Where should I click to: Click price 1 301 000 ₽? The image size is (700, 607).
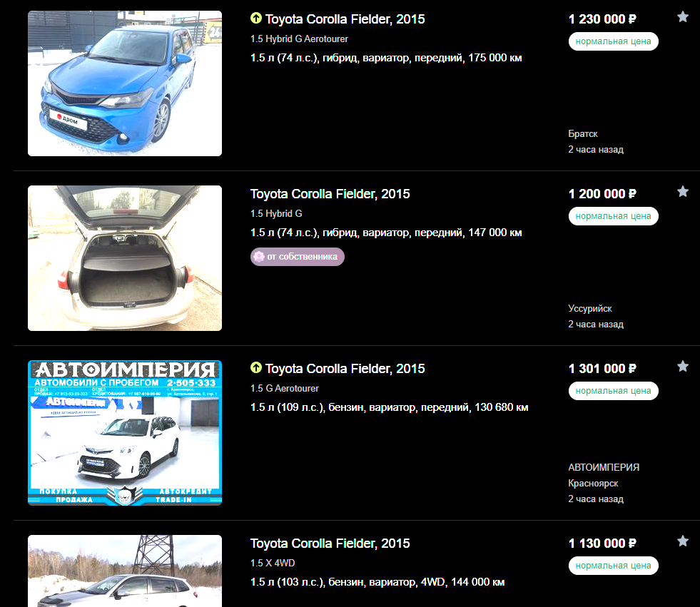pyautogui.click(x=602, y=369)
